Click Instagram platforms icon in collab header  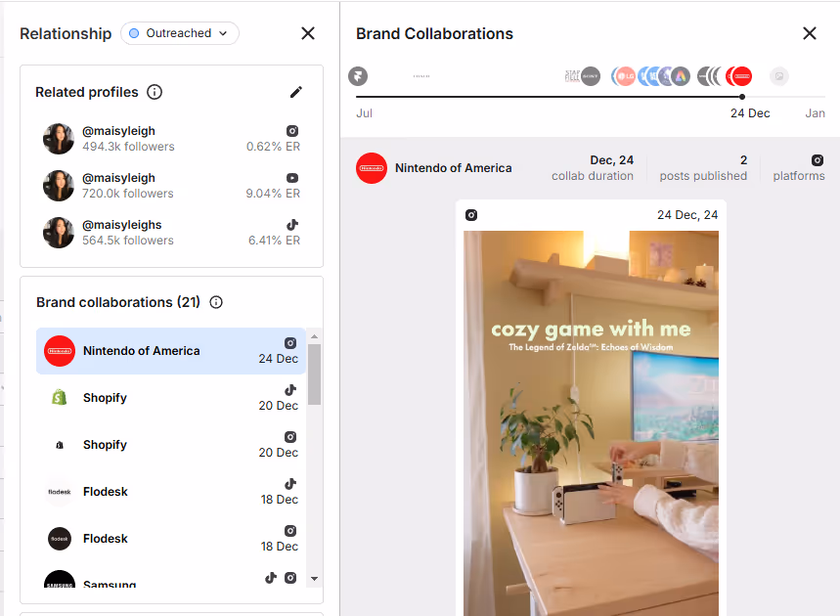click(817, 160)
